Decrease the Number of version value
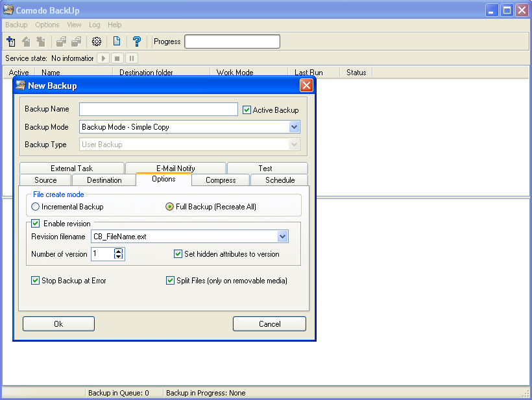Viewport: 532px width, 400px height. click(x=118, y=257)
